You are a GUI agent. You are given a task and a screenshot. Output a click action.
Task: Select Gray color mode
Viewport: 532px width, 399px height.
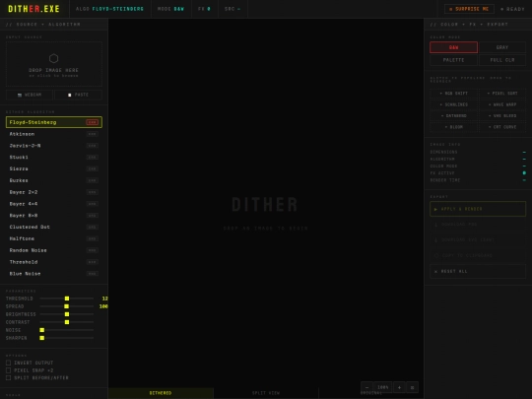click(502, 47)
